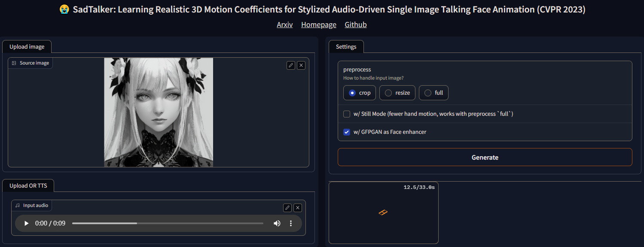Click the 'How to handle input image?' text
This screenshot has width=644, height=247.
click(373, 78)
